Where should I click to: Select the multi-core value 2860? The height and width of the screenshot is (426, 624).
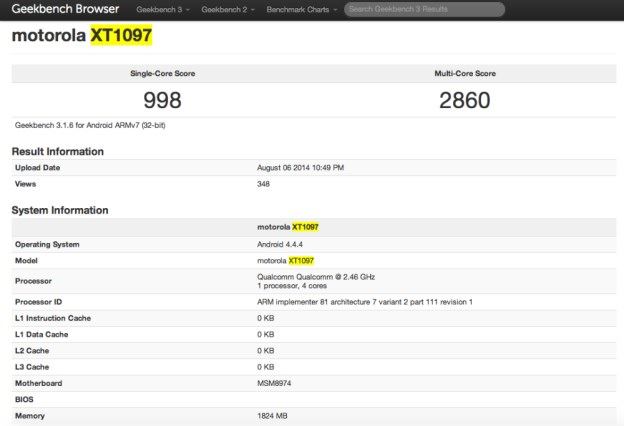(x=465, y=100)
